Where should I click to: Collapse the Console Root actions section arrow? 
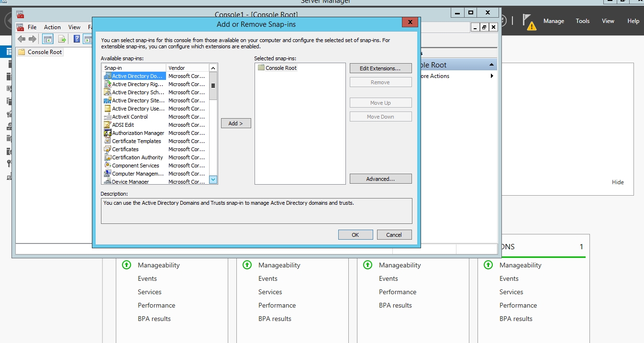coord(491,65)
